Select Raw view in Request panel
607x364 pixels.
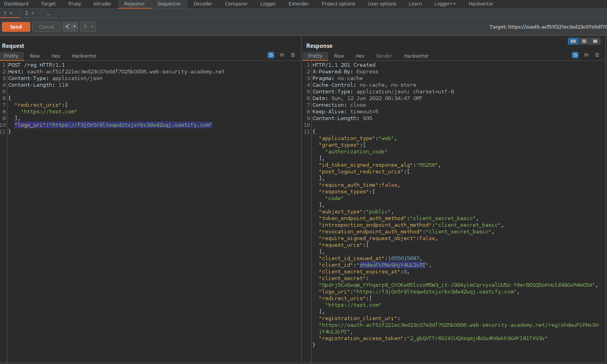click(35, 56)
